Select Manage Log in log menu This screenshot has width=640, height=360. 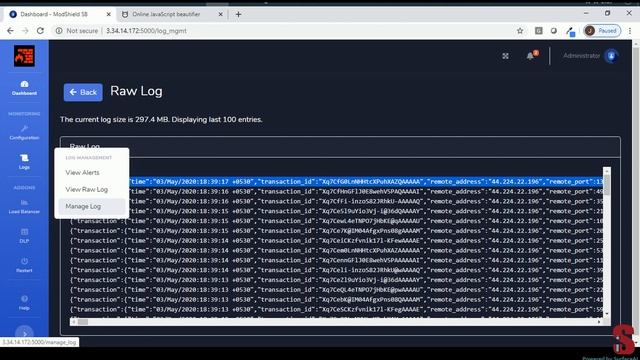91,207
